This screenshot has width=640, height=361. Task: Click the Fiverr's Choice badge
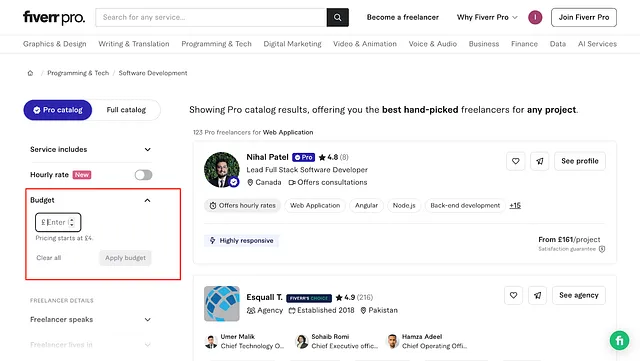tap(309, 298)
